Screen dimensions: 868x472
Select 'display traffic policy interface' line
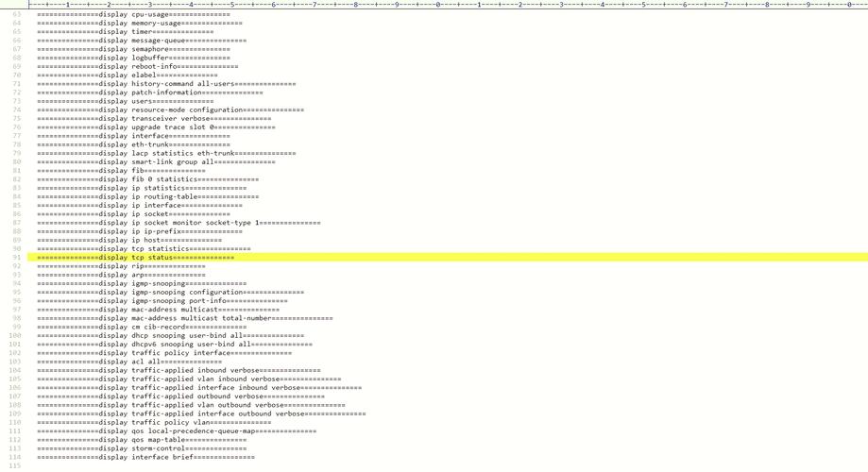(164, 353)
